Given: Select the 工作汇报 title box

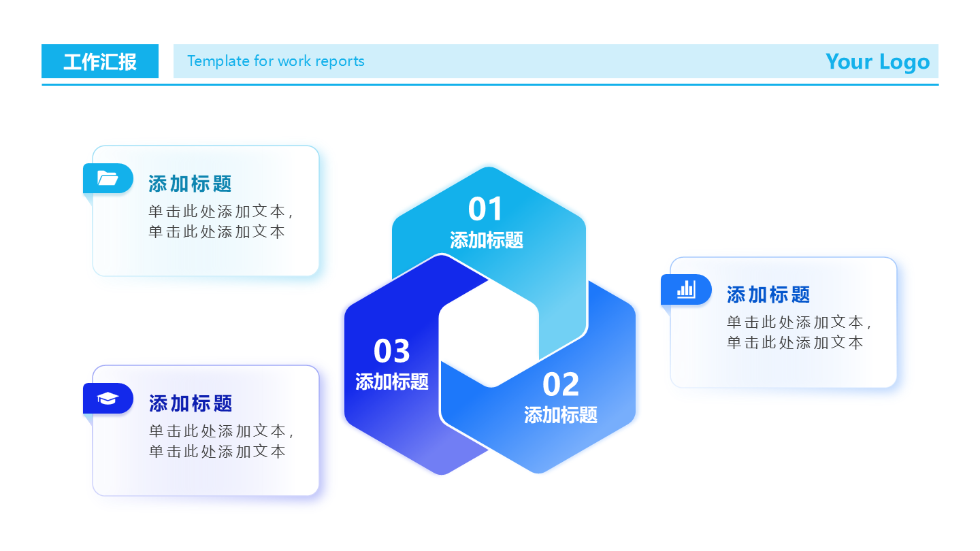Looking at the screenshot, I should click(x=100, y=61).
